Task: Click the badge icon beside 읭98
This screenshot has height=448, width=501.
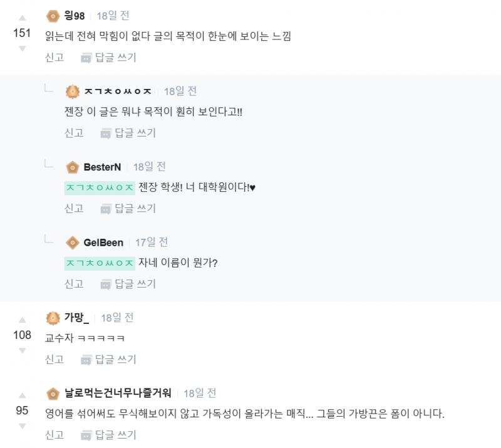Action: coord(53,16)
